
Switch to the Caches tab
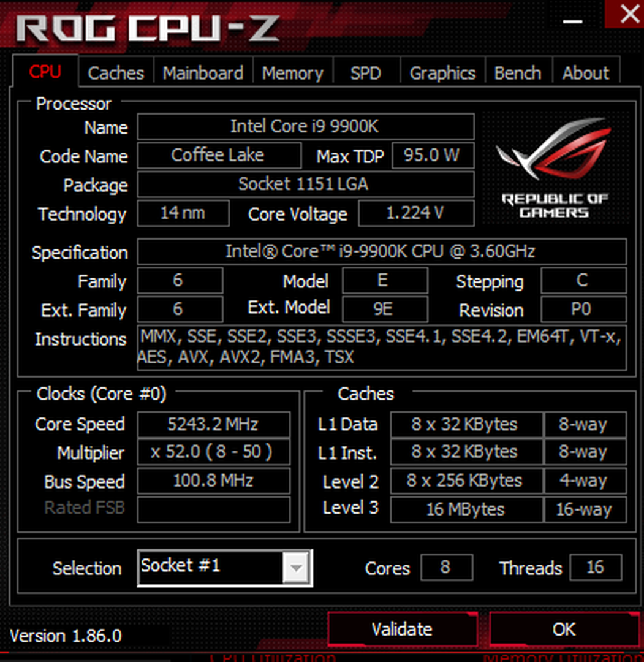click(x=116, y=73)
